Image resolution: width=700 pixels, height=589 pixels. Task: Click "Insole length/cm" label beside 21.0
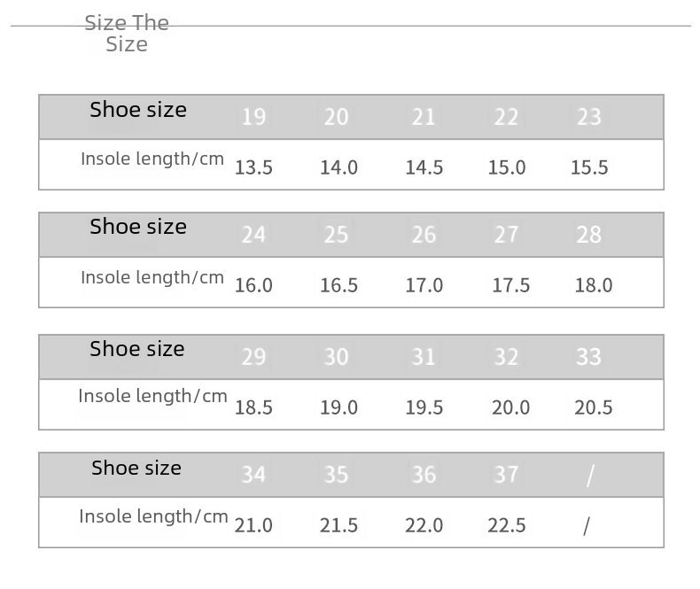tap(153, 516)
